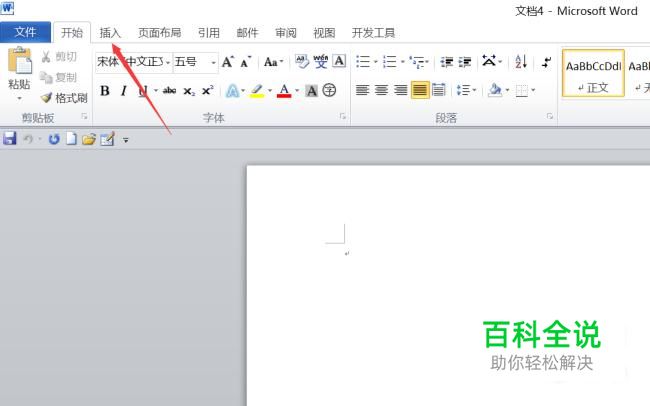Expand the customize quick access toolbar arrow

126,141
